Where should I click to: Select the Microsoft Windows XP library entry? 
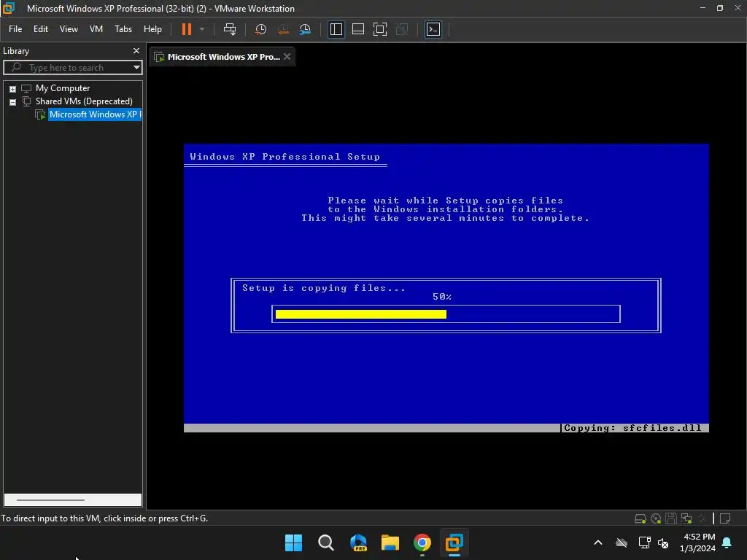point(95,114)
